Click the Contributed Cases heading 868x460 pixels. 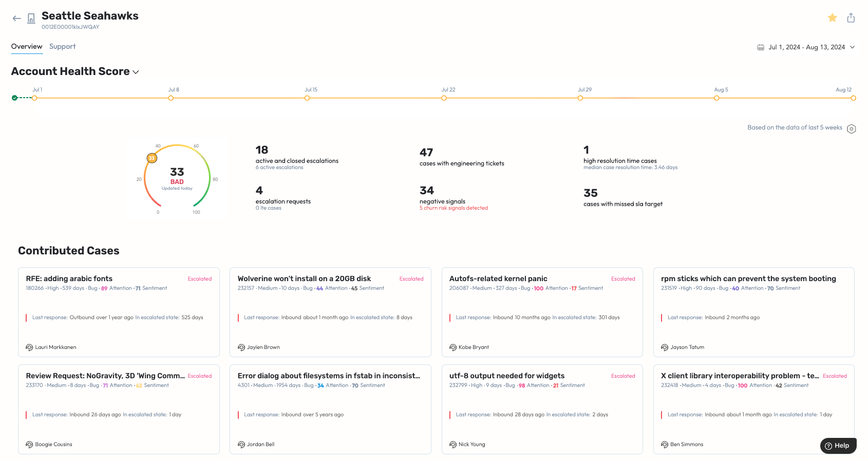69,251
